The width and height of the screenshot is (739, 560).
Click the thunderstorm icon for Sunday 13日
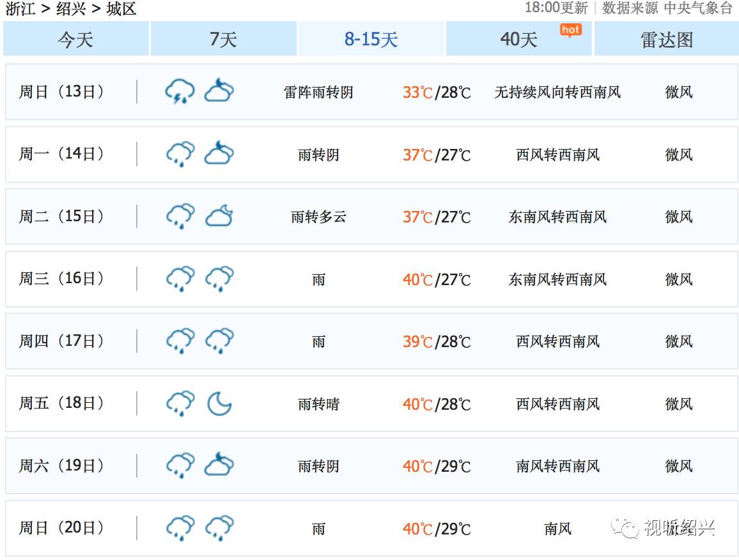[180, 91]
